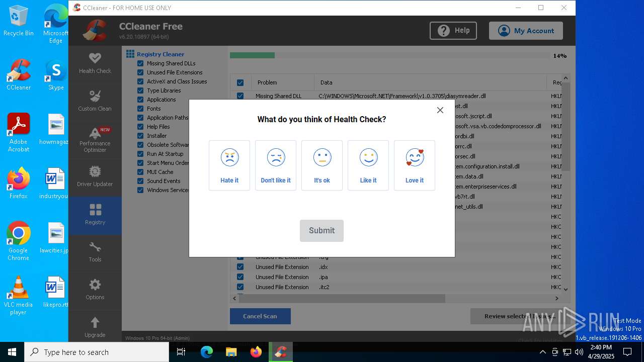
Task: Open Google Chrome desktop shortcut
Action: [19, 241]
